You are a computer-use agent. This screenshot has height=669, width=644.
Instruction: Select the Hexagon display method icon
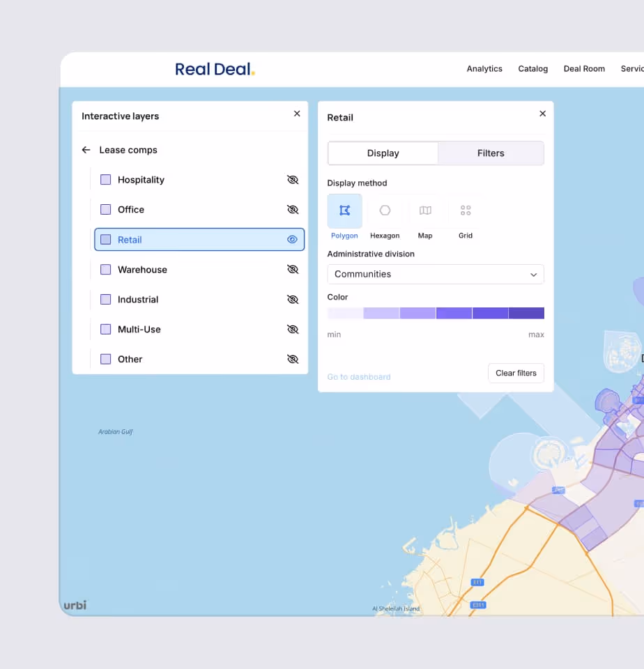[385, 210]
